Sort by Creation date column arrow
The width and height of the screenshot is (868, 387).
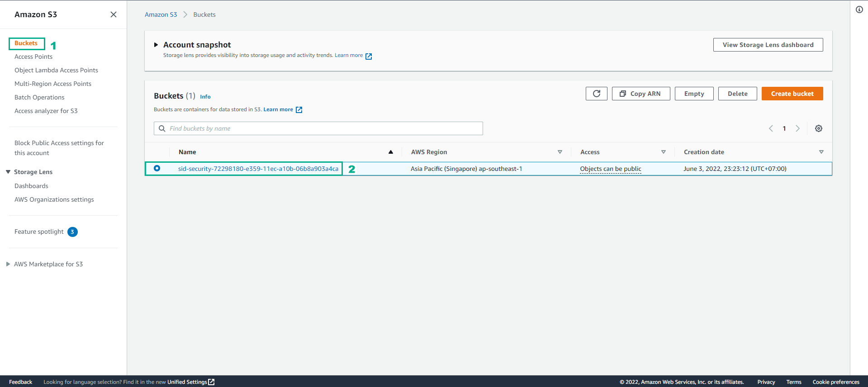(x=821, y=152)
